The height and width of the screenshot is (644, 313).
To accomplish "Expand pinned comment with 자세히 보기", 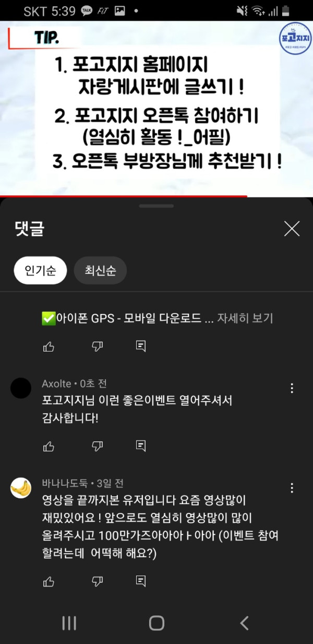I will (245, 318).
